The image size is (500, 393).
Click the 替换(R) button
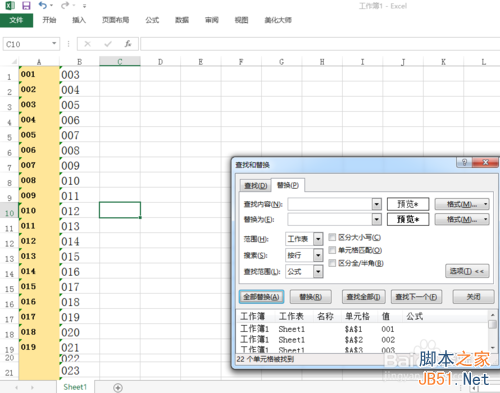click(311, 297)
